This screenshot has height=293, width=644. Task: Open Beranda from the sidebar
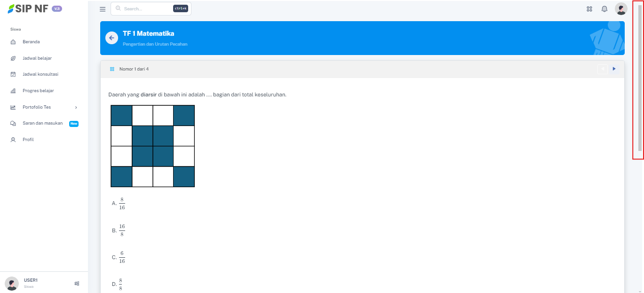point(31,42)
